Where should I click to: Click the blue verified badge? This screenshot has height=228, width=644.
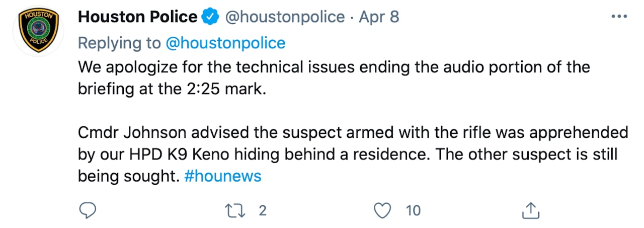coord(210,17)
